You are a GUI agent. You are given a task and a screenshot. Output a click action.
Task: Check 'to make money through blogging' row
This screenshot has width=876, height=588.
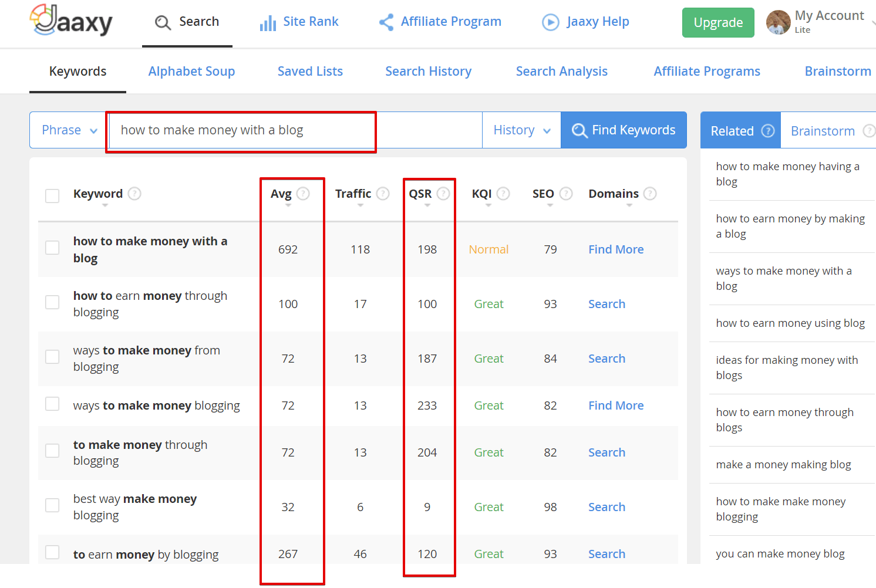(52, 451)
